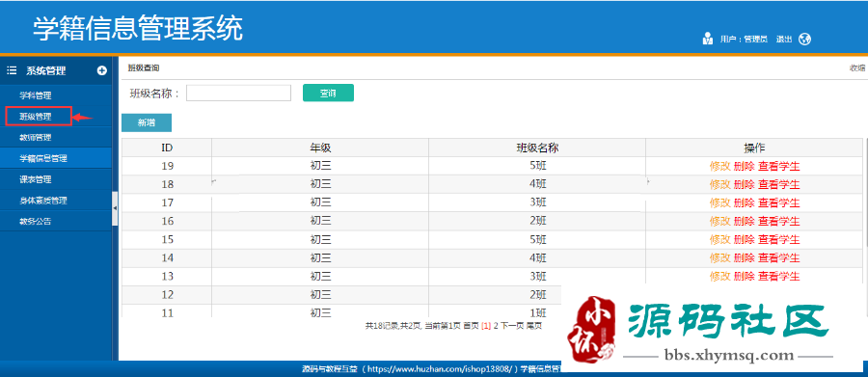Click 3班 in row ID 17

(537, 202)
